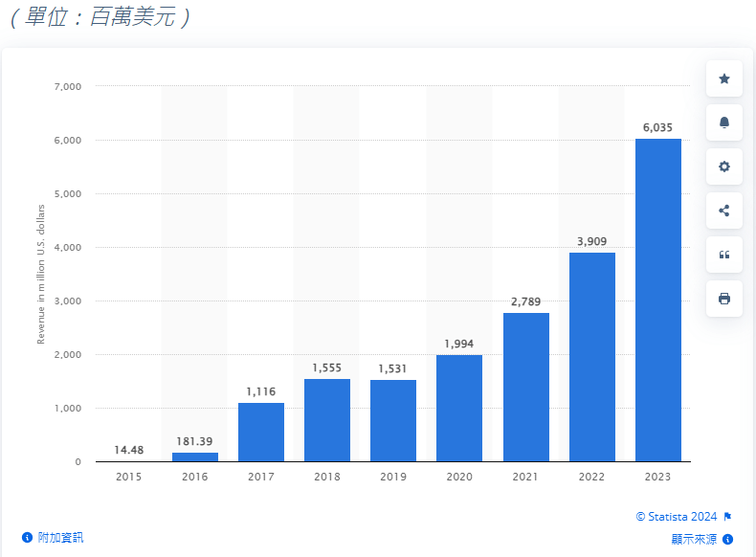The height and width of the screenshot is (557, 756).
Task: Click the small 2016 bar showing 181.39
Action: (195, 457)
